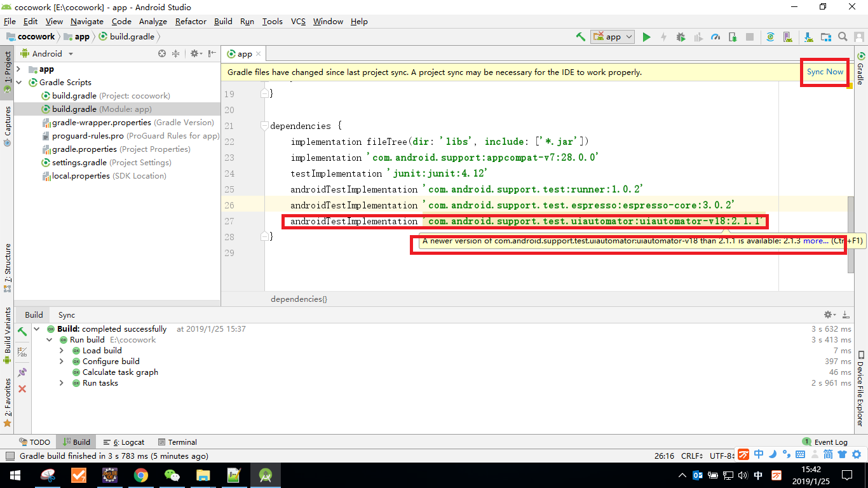Select proguard-rules.pro file
This screenshot has width=868, height=488.
click(x=130, y=136)
